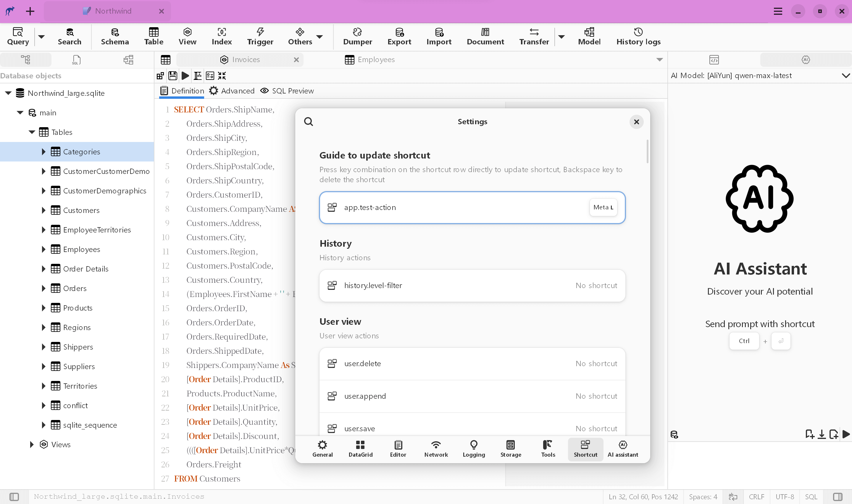Clear the app.test-action Meta shortcut

(x=603, y=207)
